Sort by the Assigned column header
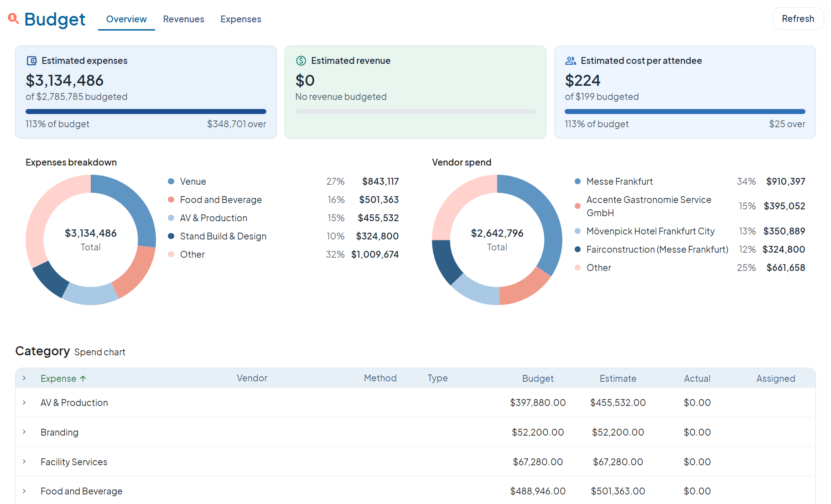 776,379
